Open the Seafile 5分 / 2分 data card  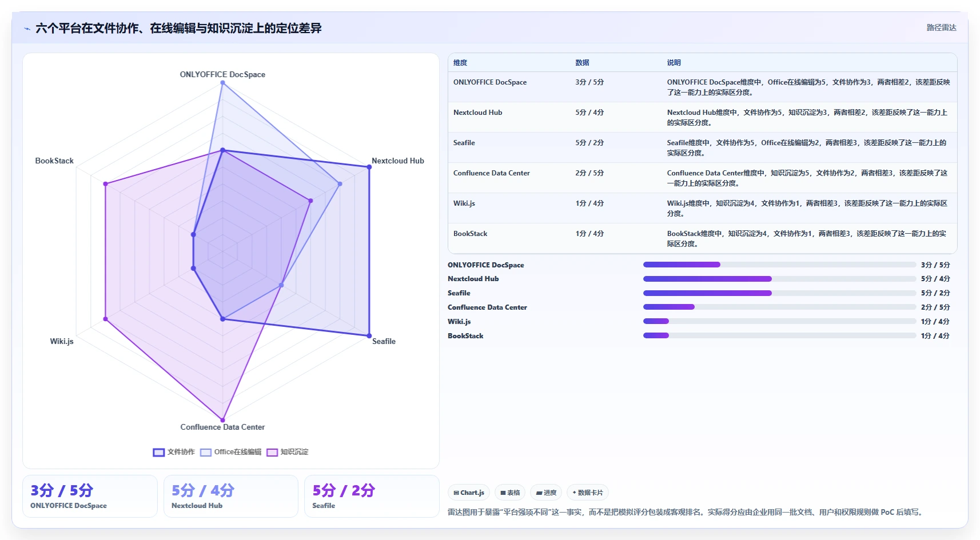tap(372, 497)
